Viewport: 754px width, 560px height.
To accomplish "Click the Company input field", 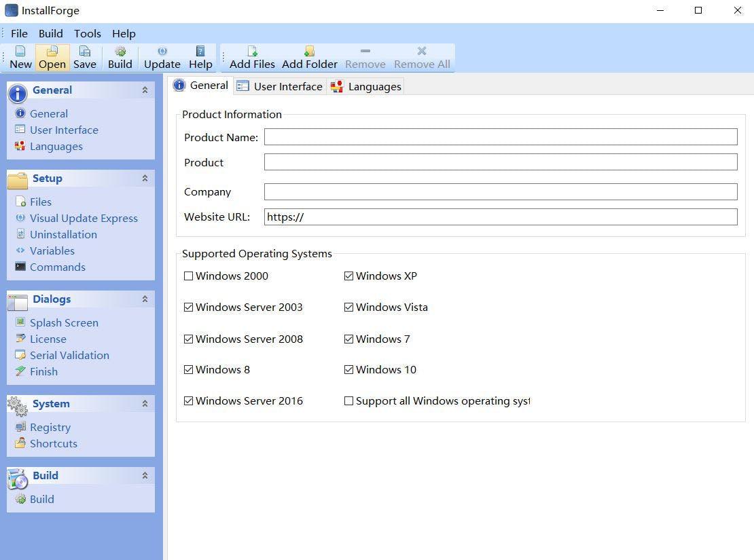I will 501,192.
